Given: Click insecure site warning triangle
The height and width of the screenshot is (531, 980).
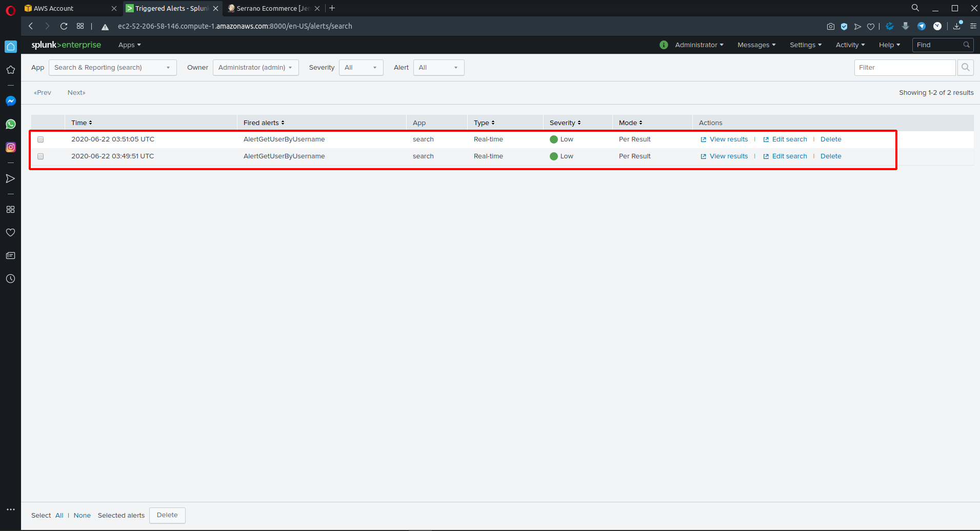Looking at the screenshot, I should [105, 27].
